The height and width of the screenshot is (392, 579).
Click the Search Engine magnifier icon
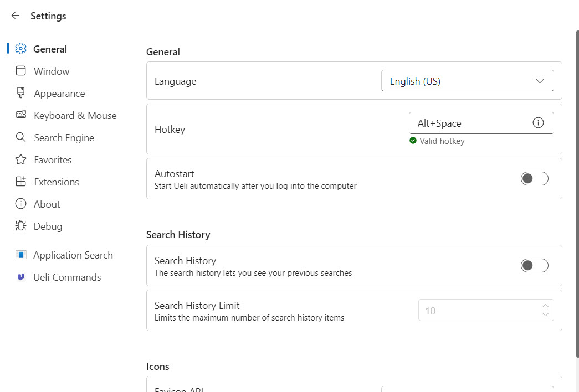(21, 137)
